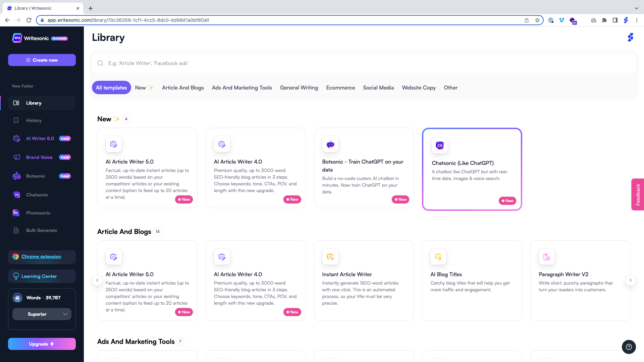Click Bulk Generate sidebar icon
Screen dimensions: 644x362
(16, 230)
